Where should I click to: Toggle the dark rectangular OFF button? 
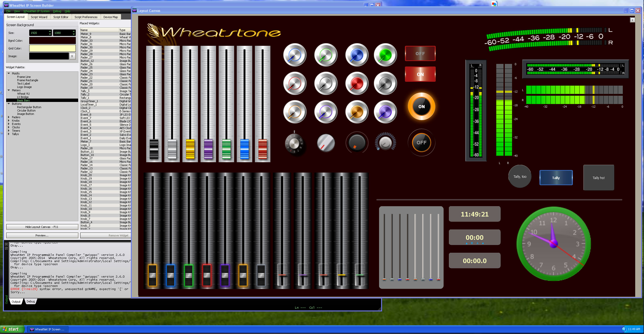420,54
